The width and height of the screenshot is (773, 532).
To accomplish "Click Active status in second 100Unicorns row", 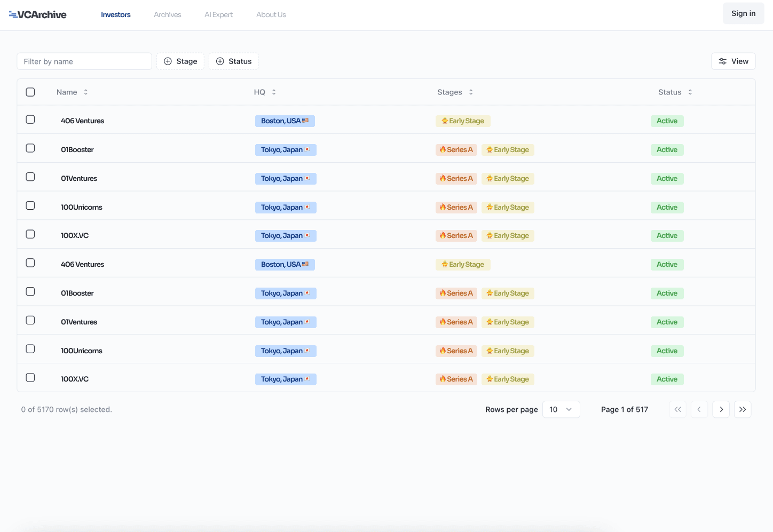I will click(x=667, y=351).
